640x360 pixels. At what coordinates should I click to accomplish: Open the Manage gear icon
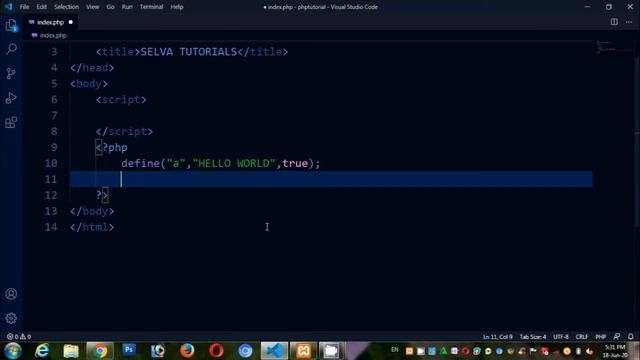tap(11, 318)
